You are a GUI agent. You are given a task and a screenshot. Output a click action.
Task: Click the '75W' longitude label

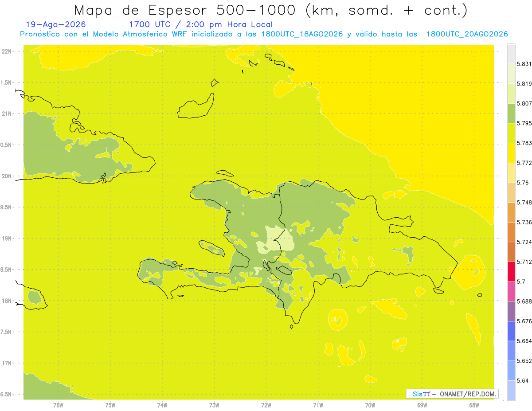(x=110, y=405)
